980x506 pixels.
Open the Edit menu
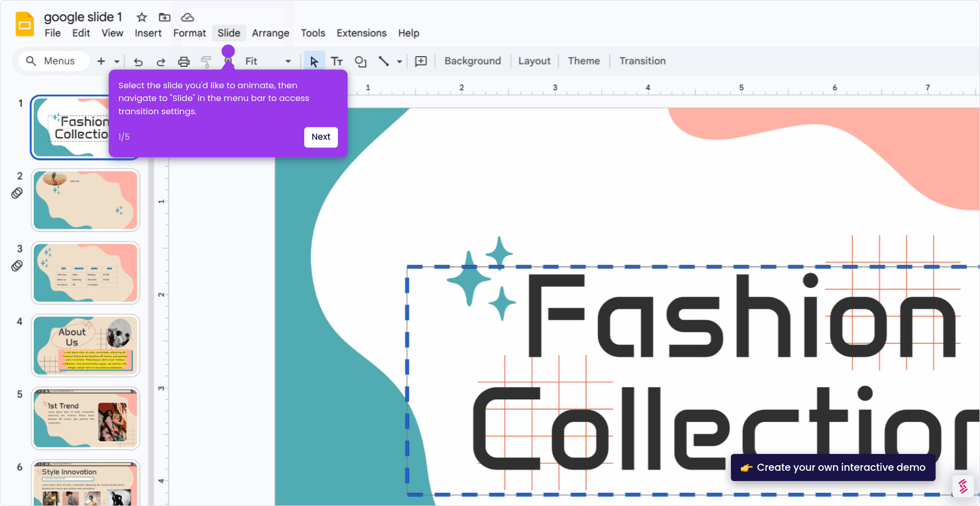pos(81,33)
